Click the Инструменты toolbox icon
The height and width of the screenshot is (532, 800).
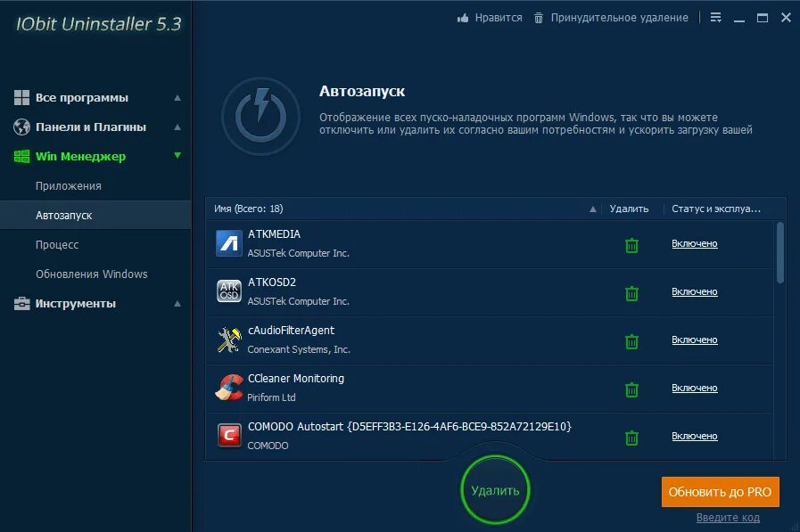[x=21, y=304]
